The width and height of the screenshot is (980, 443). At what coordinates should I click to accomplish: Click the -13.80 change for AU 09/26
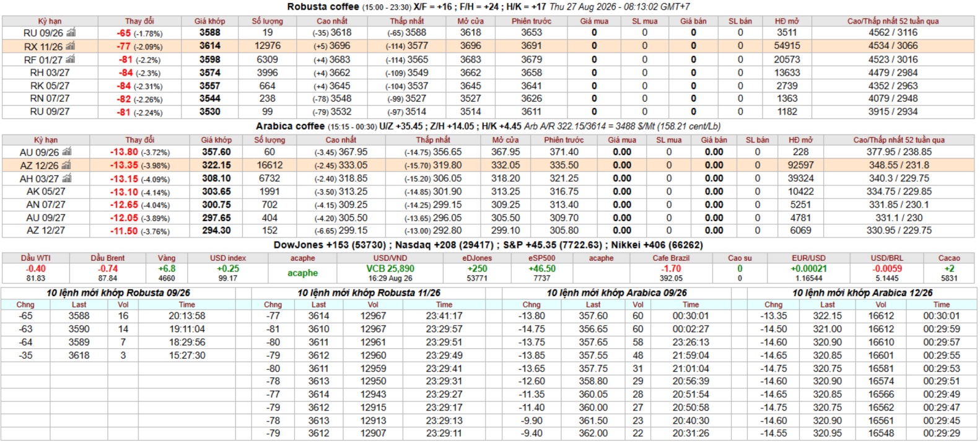click(x=124, y=152)
